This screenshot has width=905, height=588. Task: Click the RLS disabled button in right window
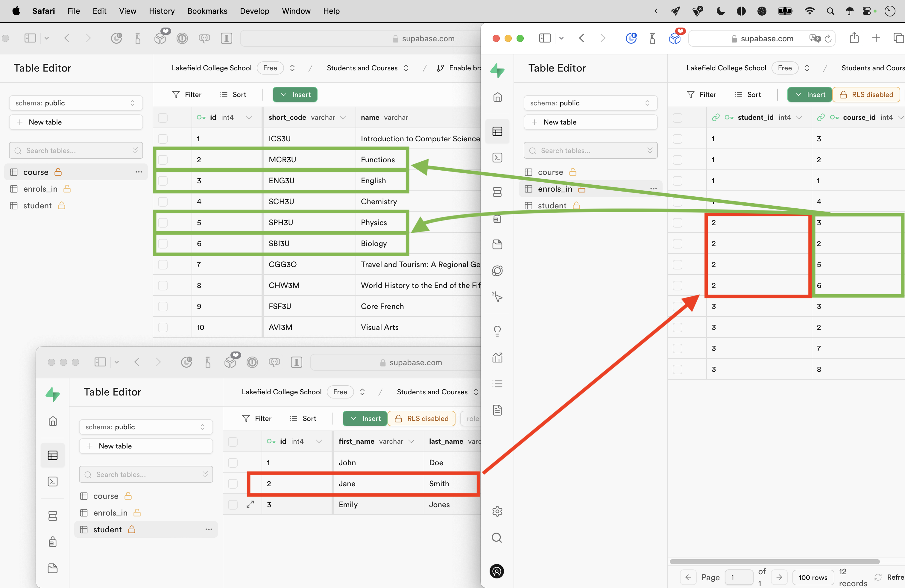tap(866, 95)
